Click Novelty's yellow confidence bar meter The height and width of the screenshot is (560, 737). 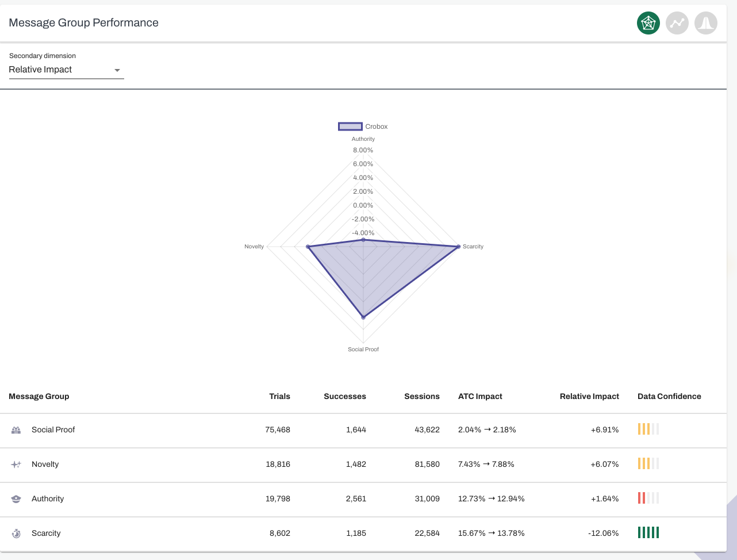648,463
